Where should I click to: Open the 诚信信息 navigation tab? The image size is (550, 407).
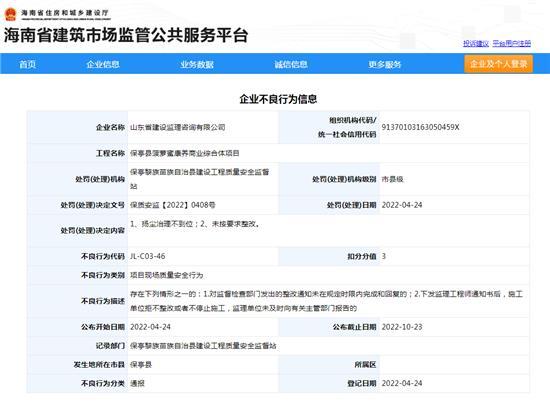[291, 64]
